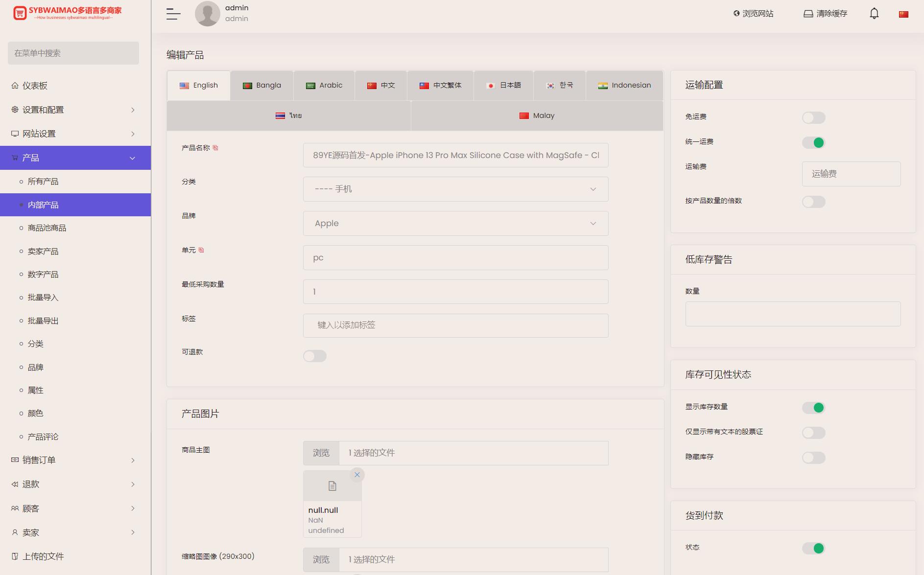The image size is (924, 575).
Task: Open 上传的文件 menu item
Action: 75,556
